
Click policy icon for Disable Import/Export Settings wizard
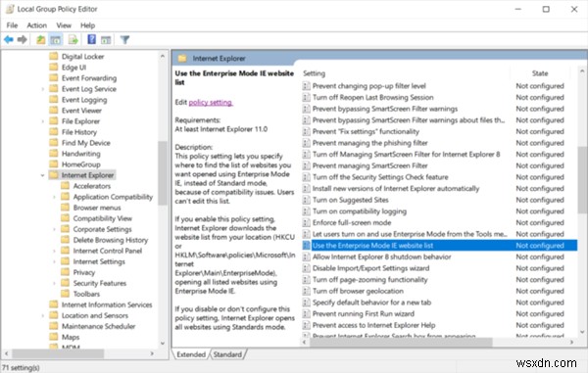(x=306, y=268)
